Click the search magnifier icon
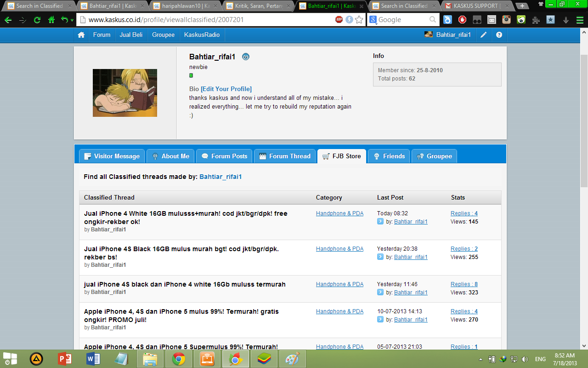 coord(433,20)
